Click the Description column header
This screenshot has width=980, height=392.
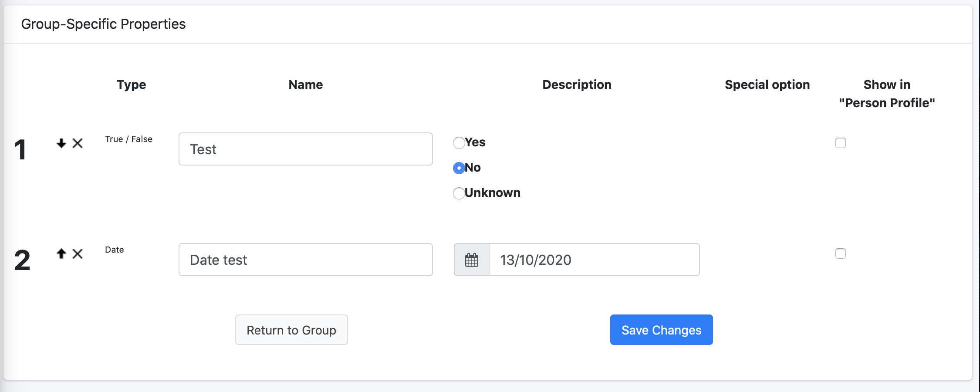[x=577, y=84]
